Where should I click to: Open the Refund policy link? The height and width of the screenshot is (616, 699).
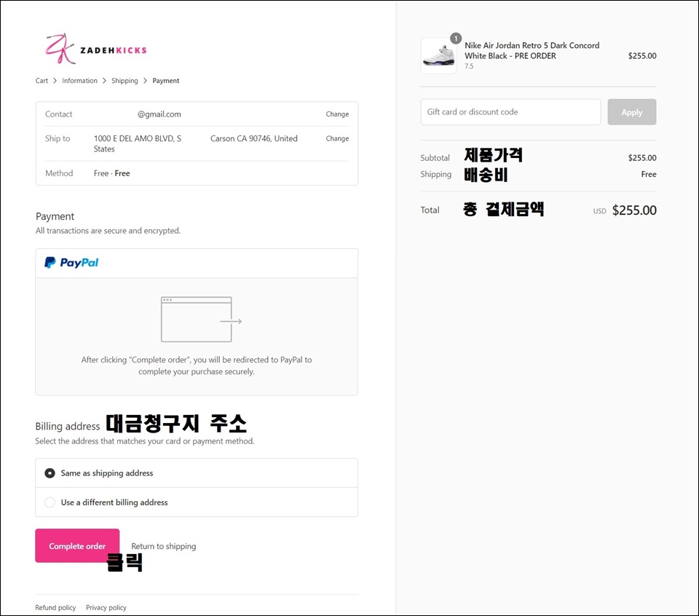[55, 607]
